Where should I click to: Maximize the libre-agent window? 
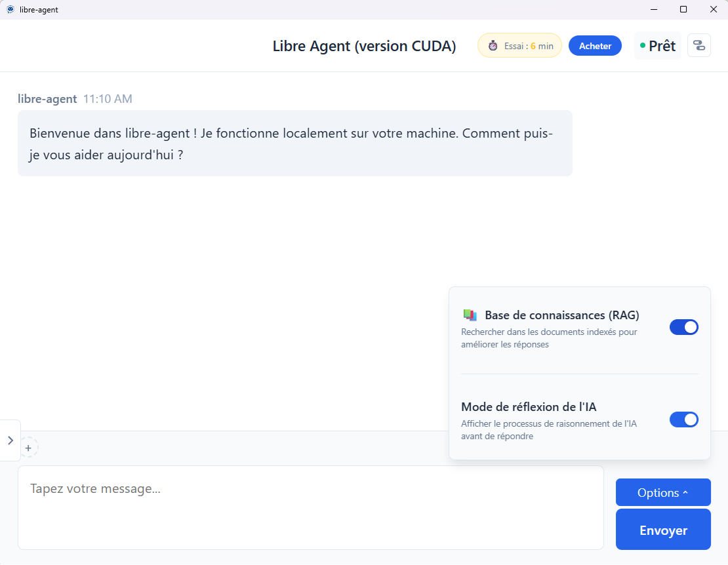pos(683,9)
